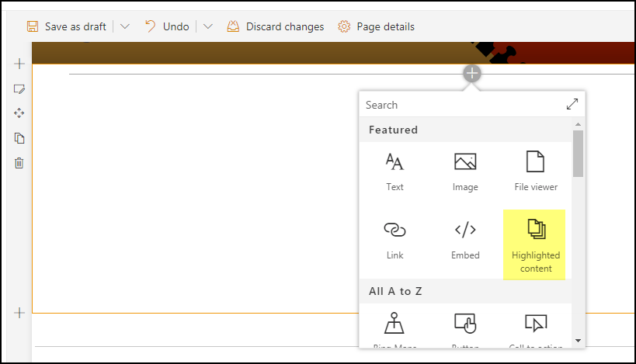
Task: Select the Text web part
Action: click(394, 171)
